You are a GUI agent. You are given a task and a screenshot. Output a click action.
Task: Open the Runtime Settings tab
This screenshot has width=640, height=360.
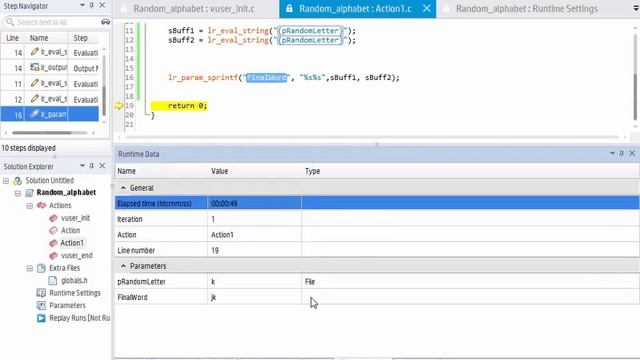pyautogui.click(x=527, y=9)
